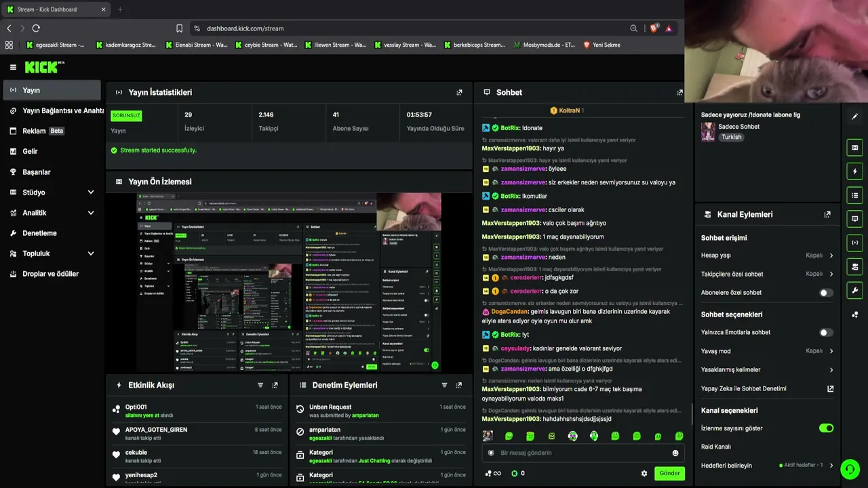Open kademkaragoz Stream bookmark

(x=125, y=45)
